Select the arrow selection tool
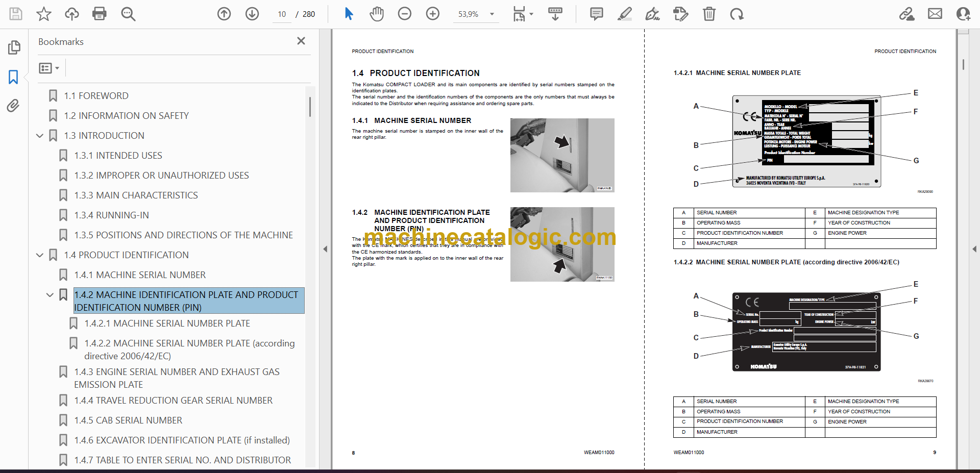 click(x=349, y=14)
